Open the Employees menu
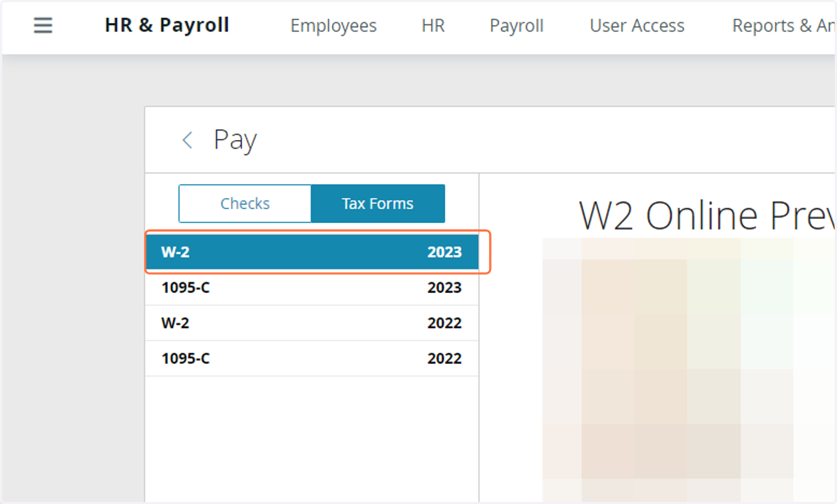837x504 pixels. point(333,26)
